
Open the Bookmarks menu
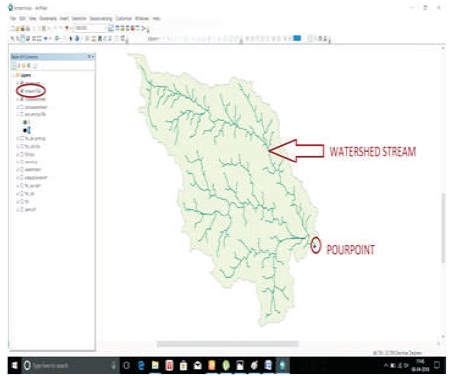48,18
